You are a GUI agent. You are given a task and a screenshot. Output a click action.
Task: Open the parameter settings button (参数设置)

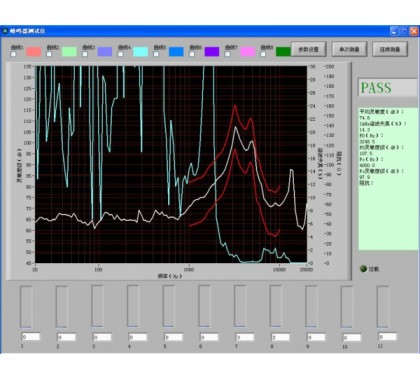click(x=309, y=49)
